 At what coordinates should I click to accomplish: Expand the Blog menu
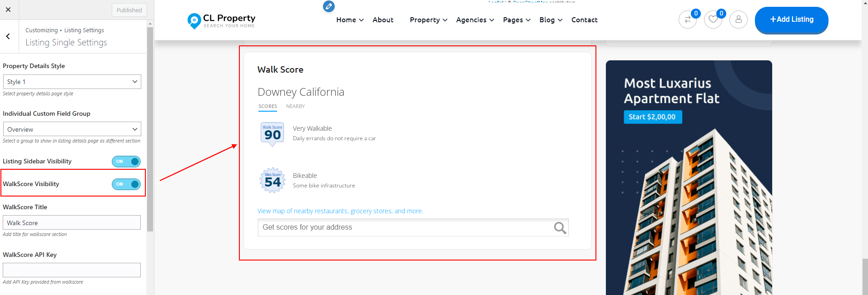point(551,20)
